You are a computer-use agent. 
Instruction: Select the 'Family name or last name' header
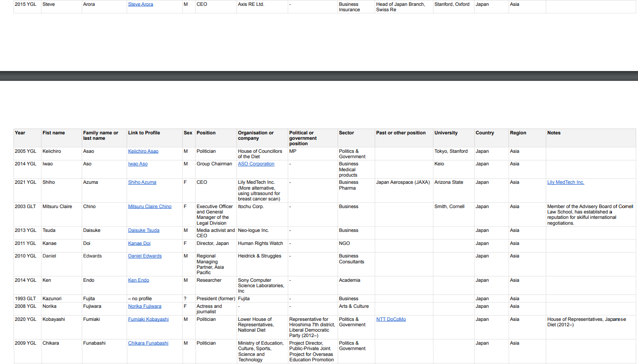coord(104,138)
